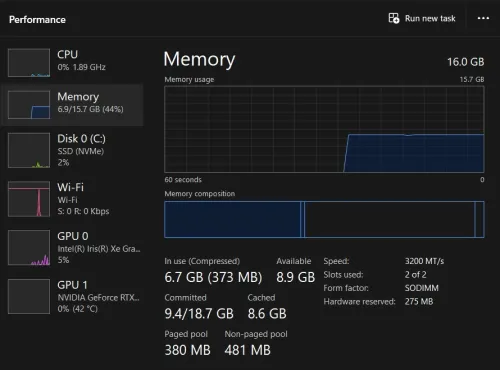Click the Memory usage label
Image resolution: width=500 pixels, height=370 pixels.
(x=189, y=80)
